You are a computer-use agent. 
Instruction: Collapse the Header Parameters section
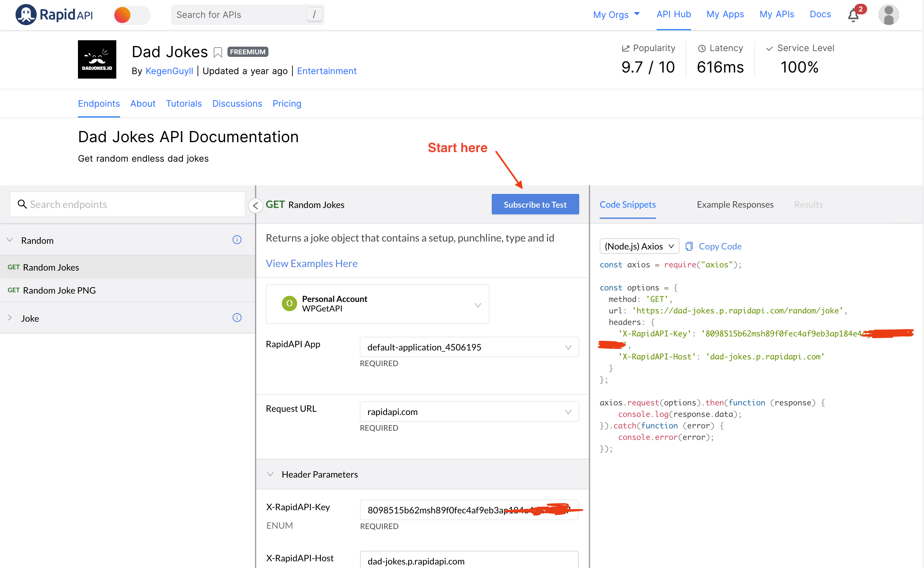coord(270,474)
